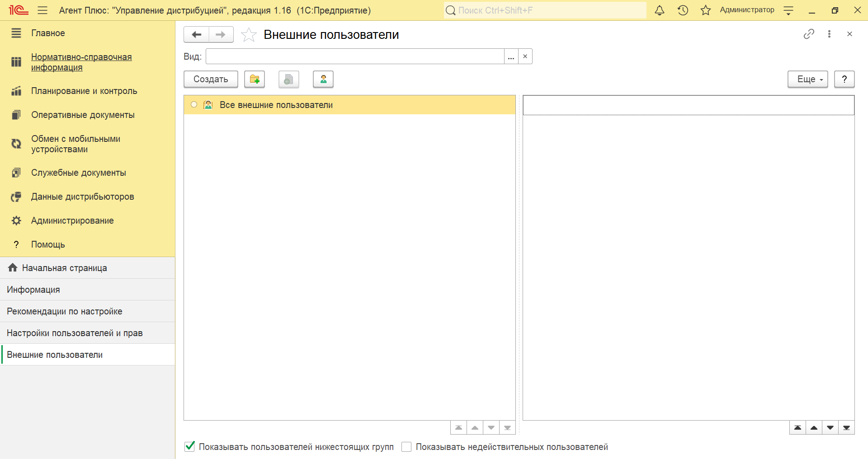
Task: Switch to Настройки пользователей и прав tab
Action: (x=87, y=333)
